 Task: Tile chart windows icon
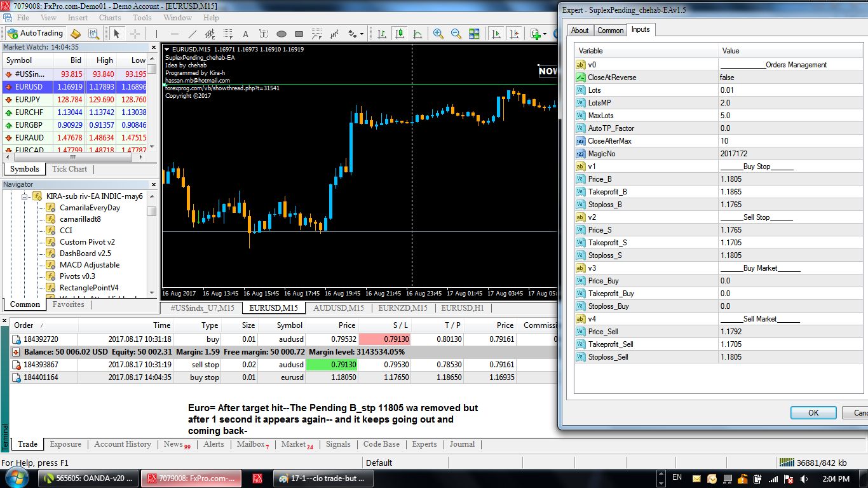[x=474, y=34]
